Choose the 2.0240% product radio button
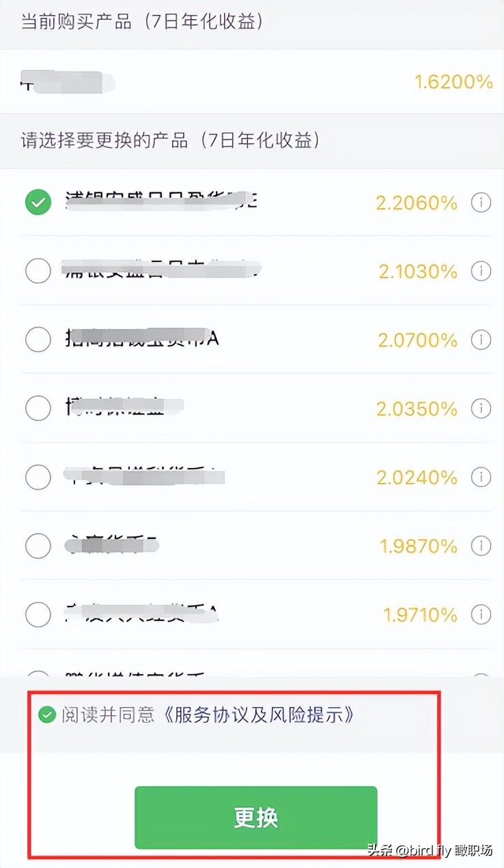Screen dimensions: 504x868 38,477
